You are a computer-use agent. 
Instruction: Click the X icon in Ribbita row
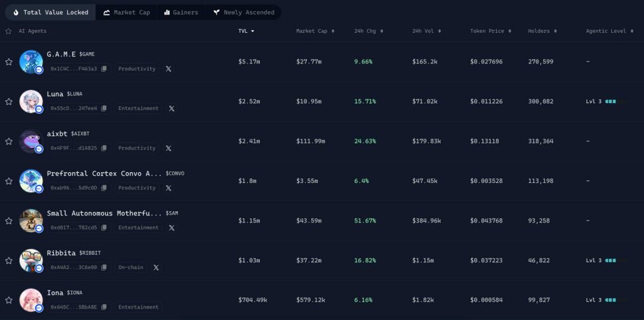click(x=156, y=267)
